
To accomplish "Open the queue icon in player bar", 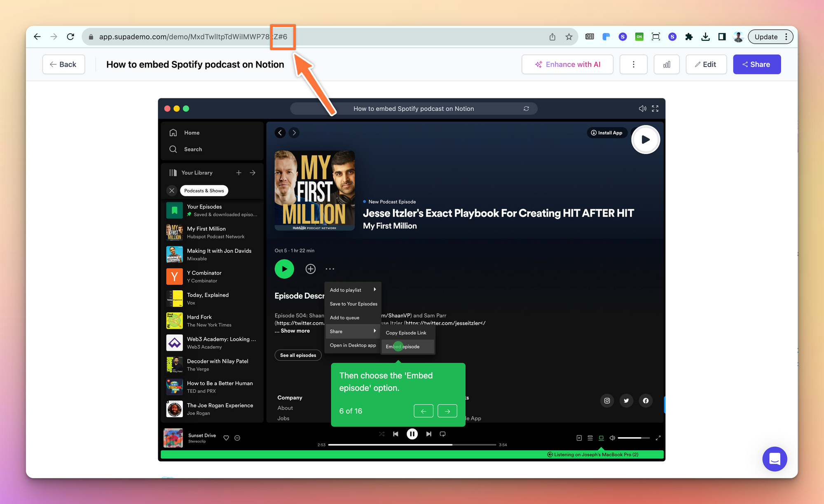I will [x=590, y=438].
